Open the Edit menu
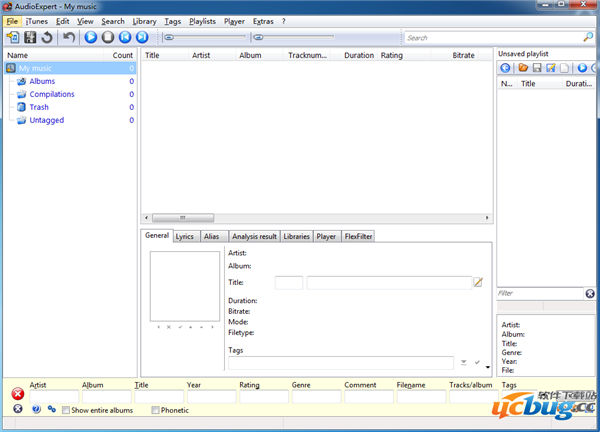600x432 pixels. [63, 21]
